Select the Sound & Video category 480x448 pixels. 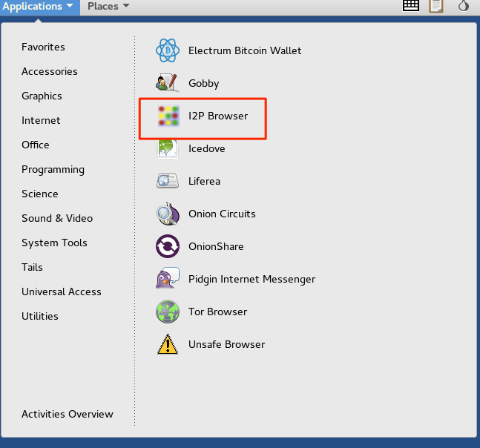point(57,219)
